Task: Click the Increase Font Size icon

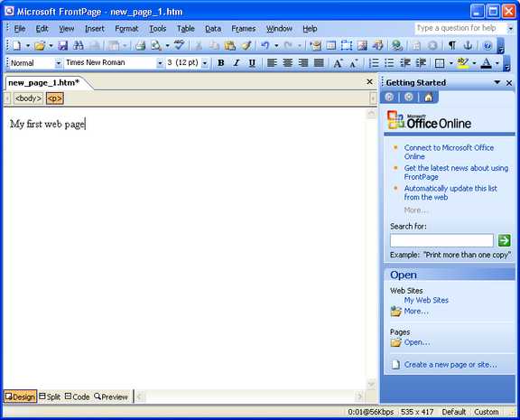Action: (338, 62)
